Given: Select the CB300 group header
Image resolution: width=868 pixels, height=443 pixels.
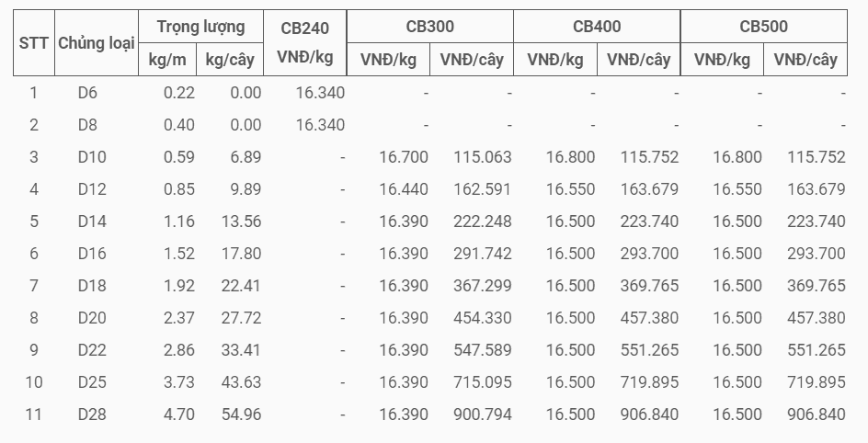Looking at the screenshot, I should pos(430,27).
